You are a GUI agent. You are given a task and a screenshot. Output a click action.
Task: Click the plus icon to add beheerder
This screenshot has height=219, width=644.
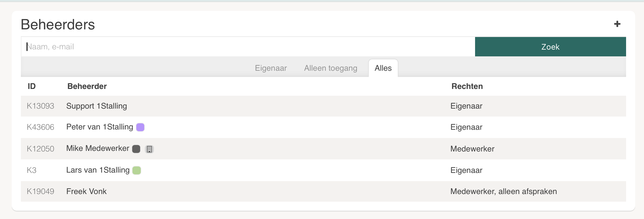pyautogui.click(x=617, y=24)
